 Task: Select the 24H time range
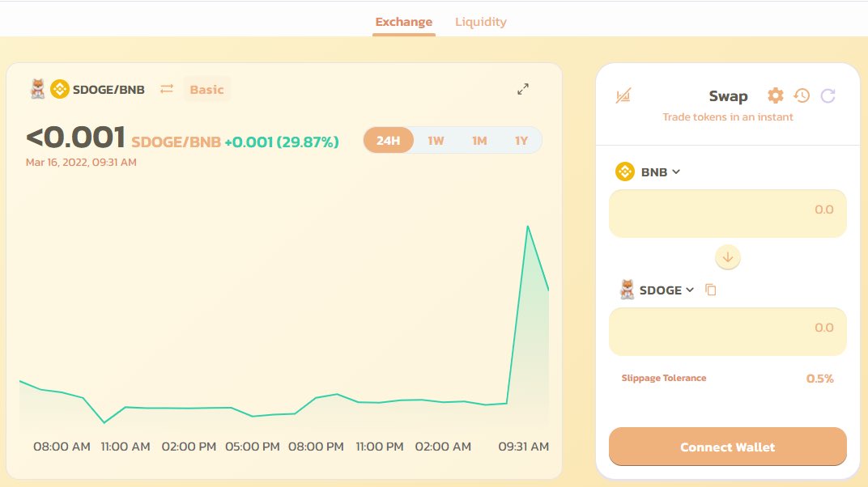(388, 141)
